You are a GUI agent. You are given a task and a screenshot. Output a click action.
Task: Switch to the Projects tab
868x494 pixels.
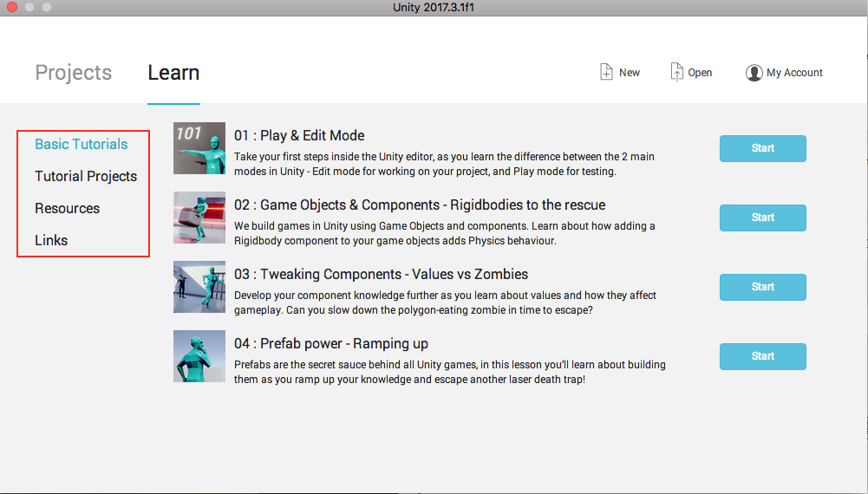click(73, 73)
